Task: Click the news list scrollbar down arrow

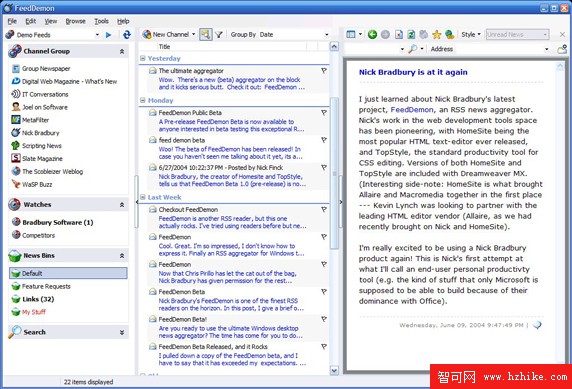Action: pos(334,371)
